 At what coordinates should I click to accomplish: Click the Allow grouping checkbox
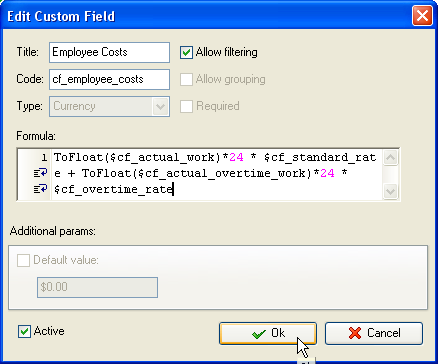(x=186, y=79)
